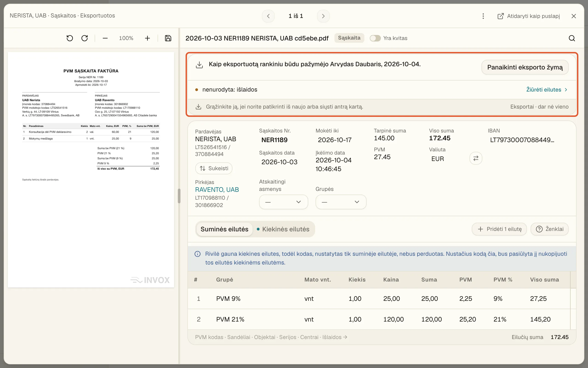Click the PVM kodas · Sandėliai footer link

point(271,337)
